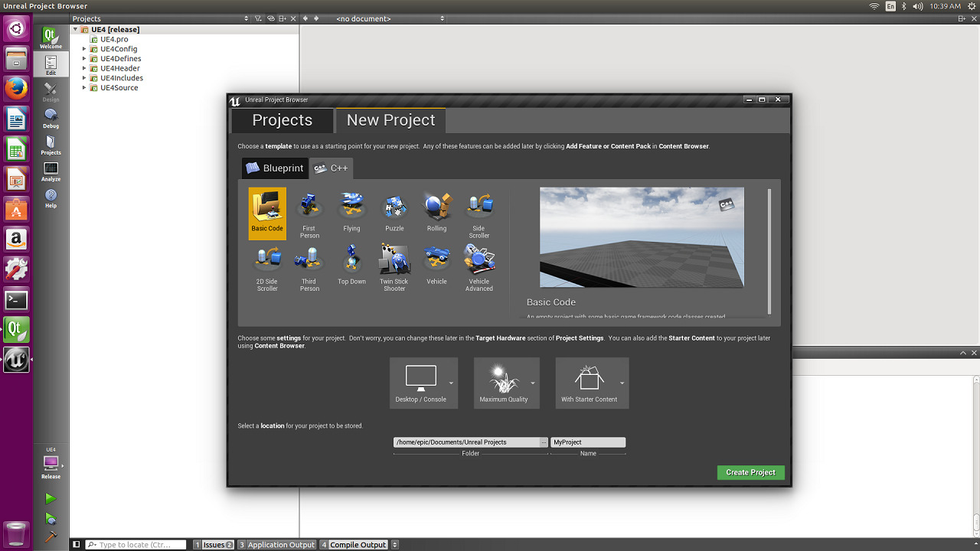Edit the project Name field
Image resolution: width=980 pixels, height=551 pixels.
point(588,442)
